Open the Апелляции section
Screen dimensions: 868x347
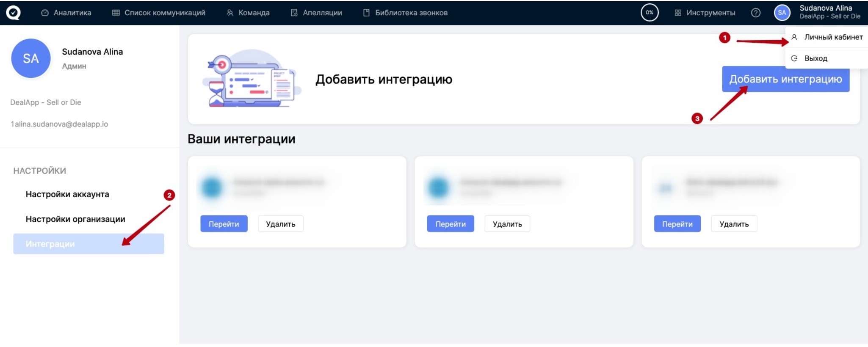(317, 13)
